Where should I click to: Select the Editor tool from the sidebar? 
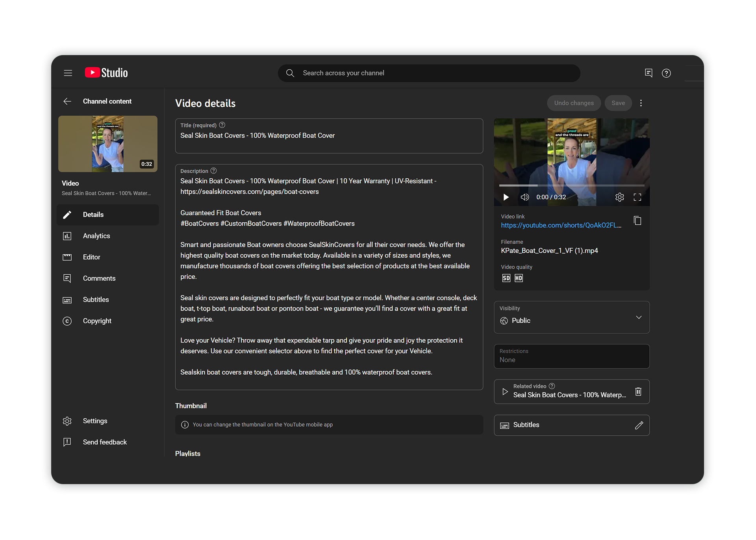pyautogui.click(x=91, y=257)
